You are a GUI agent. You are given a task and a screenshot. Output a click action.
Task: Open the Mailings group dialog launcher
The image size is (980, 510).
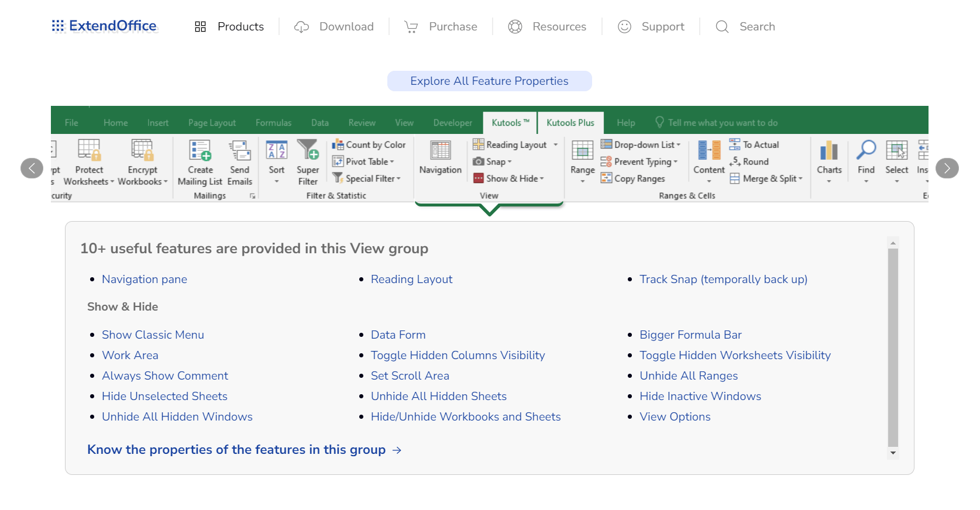253,196
